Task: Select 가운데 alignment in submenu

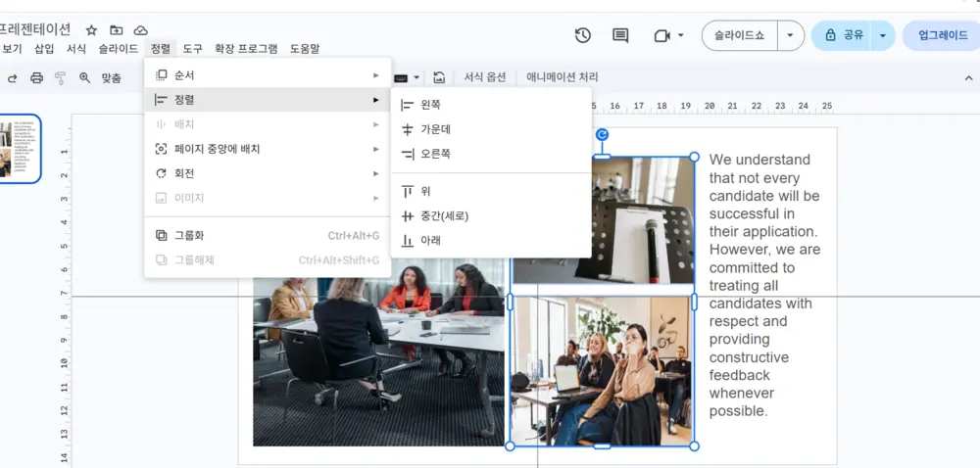Action: click(x=491, y=130)
